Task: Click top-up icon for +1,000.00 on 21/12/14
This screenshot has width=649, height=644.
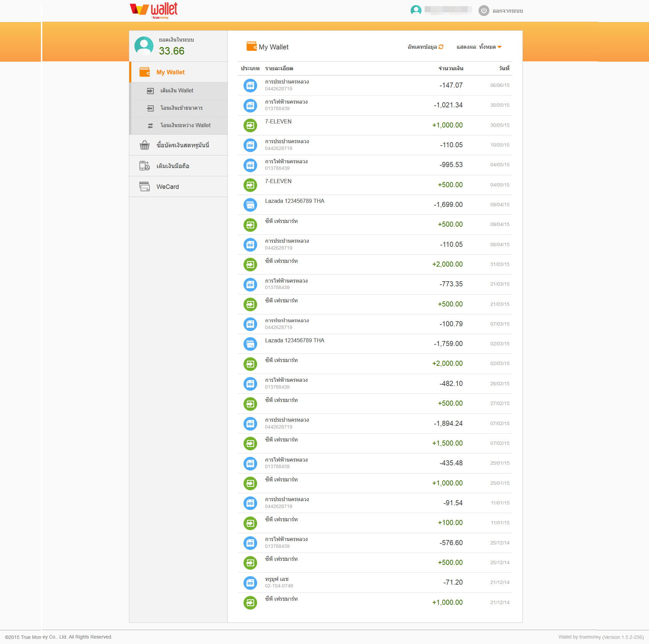Action: 250,603
